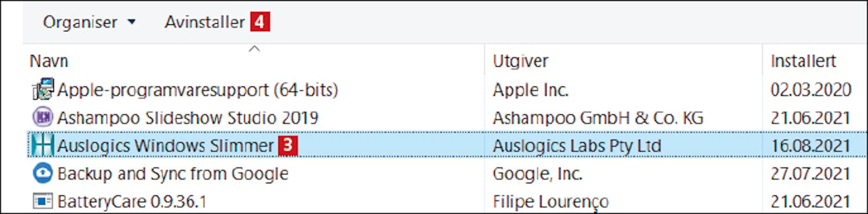Click the BatteryCare program icon
The height and width of the screenshot is (214, 868).
pyautogui.click(x=43, y=202)
